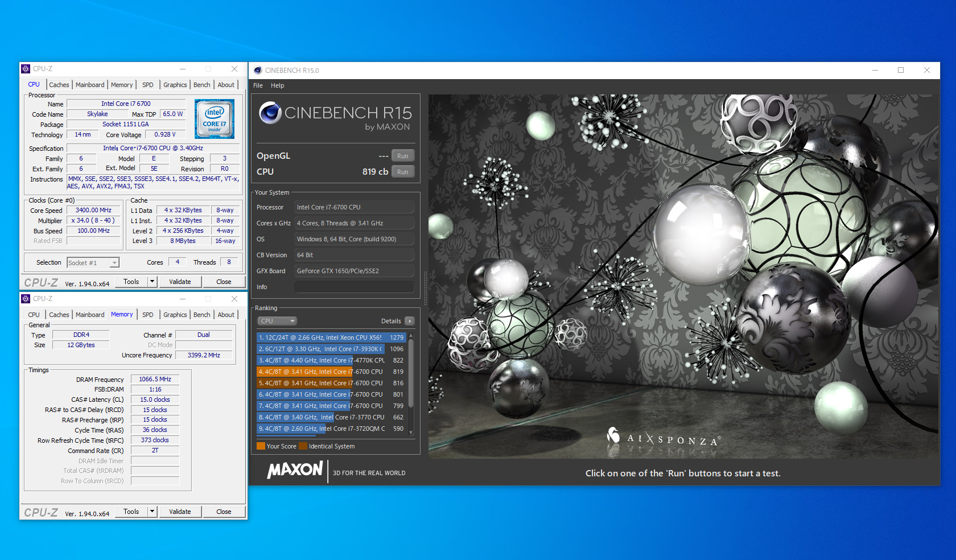Image resolution: width=956 pixels, height=560 pixels.
Task: Switch to Bench tab in bottom CPU-Z window
Action: pyautogui.click(x=201, y=315)
